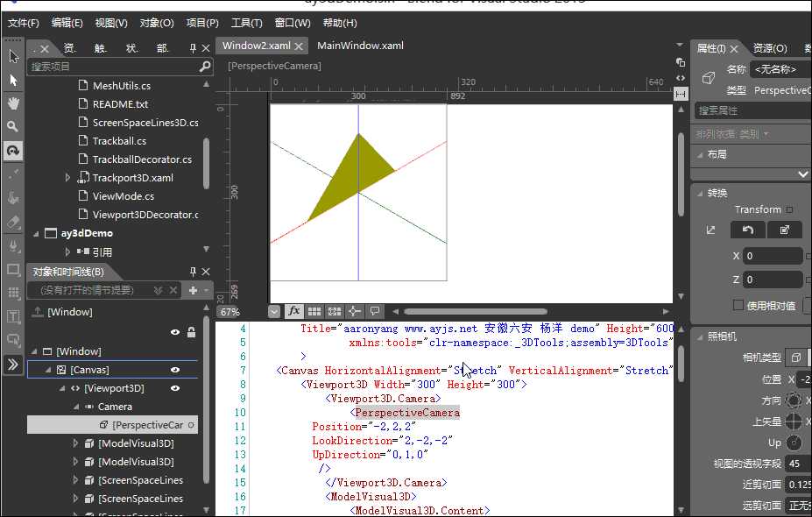812x517 pixels.
Task: Expand the 引用 references node
Action: tap(67, 251)
